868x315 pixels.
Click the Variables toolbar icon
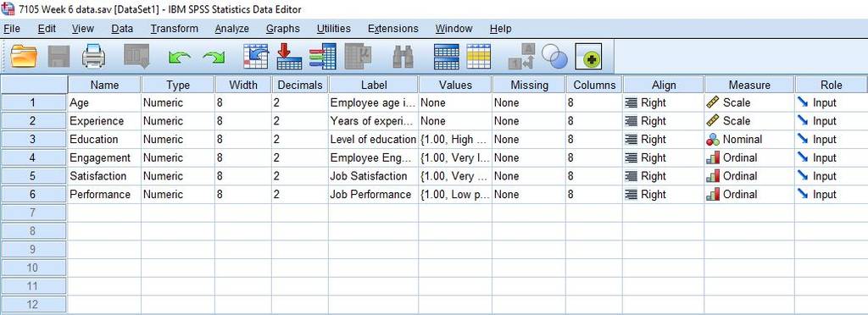[x=323, y=57]
